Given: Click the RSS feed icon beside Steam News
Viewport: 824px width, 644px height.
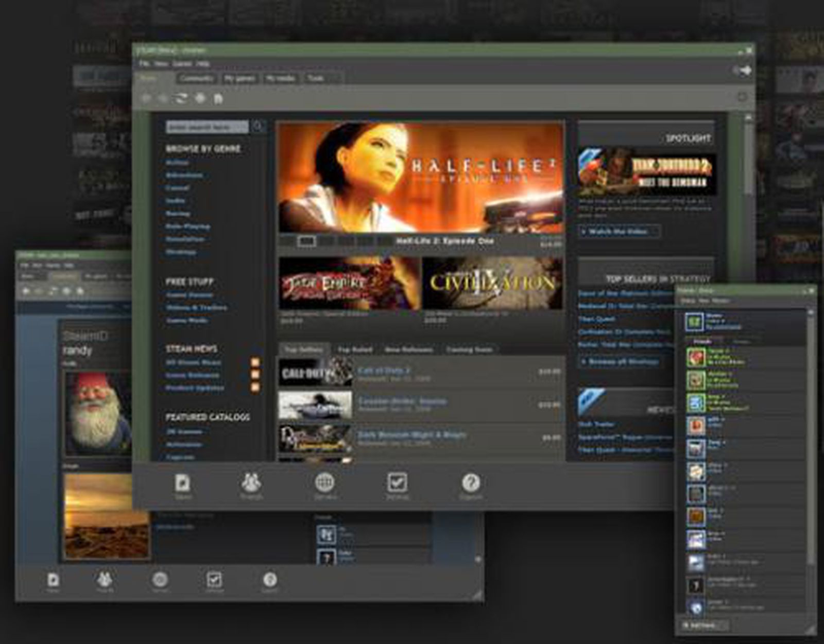Looking at the screenshot, I should tap(254, 362).
